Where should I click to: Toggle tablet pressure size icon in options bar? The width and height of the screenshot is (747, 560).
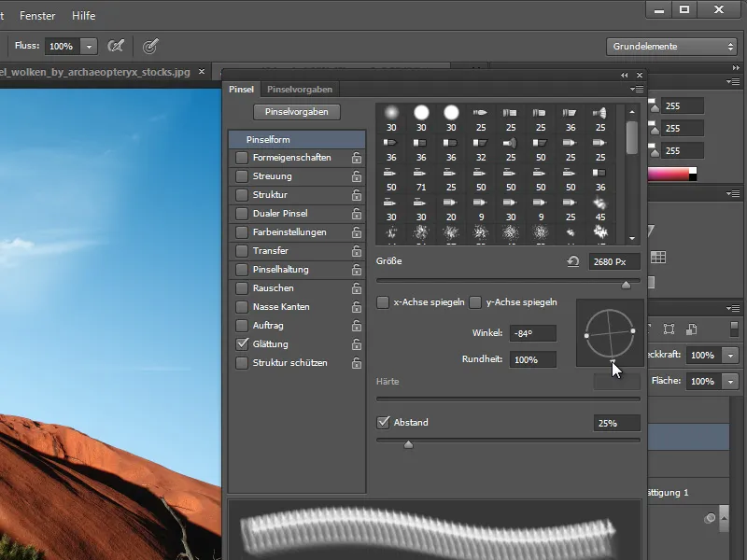point(150,46)
